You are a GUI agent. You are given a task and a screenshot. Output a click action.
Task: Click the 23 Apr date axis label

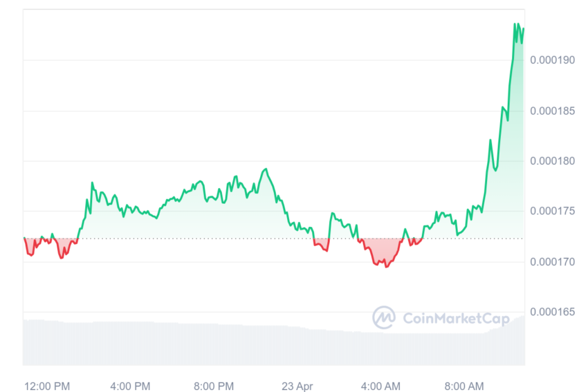pos(297,386)
